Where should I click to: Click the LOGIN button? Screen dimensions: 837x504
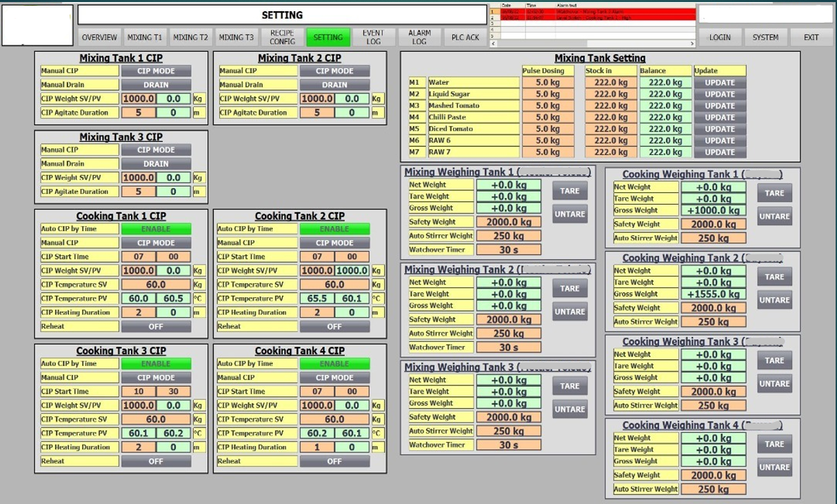coord(720,37)
